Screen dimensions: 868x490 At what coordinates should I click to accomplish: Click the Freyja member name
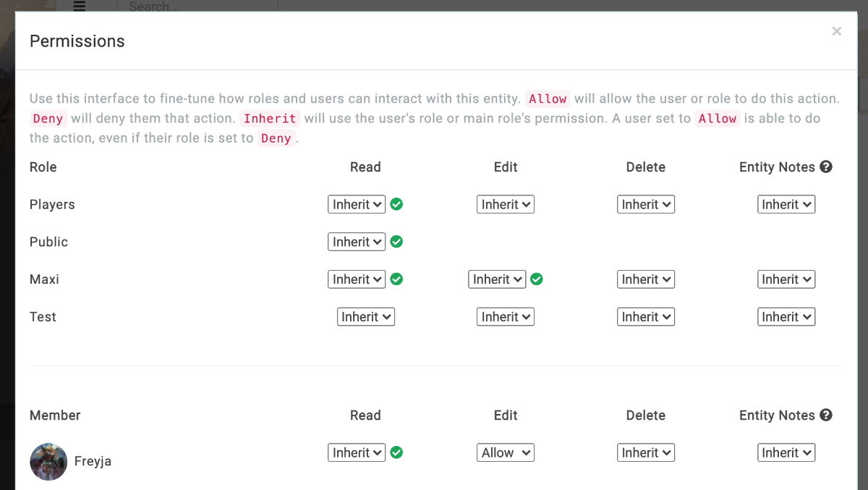93,461
